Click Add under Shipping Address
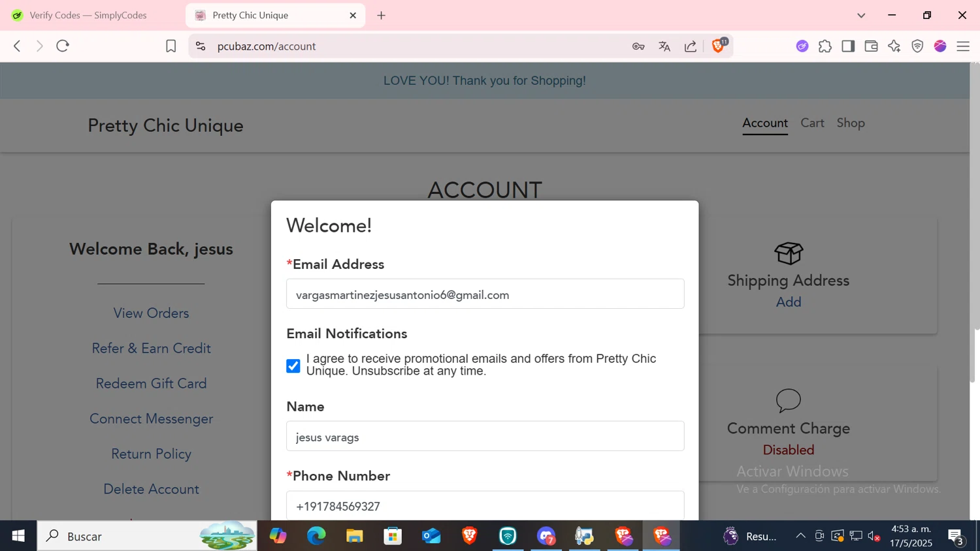 tap(789, 302)
